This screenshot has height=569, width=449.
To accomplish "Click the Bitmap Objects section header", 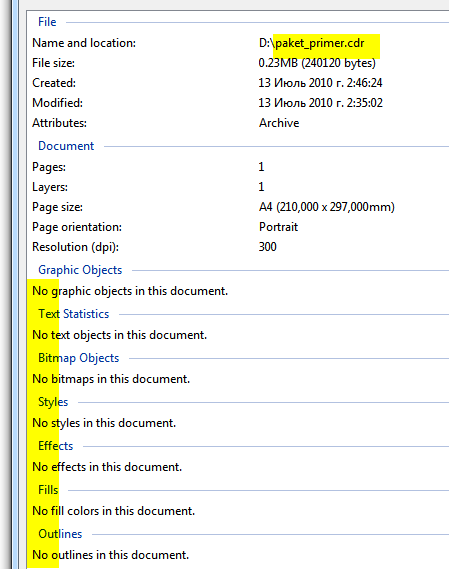I will (79, 358).
